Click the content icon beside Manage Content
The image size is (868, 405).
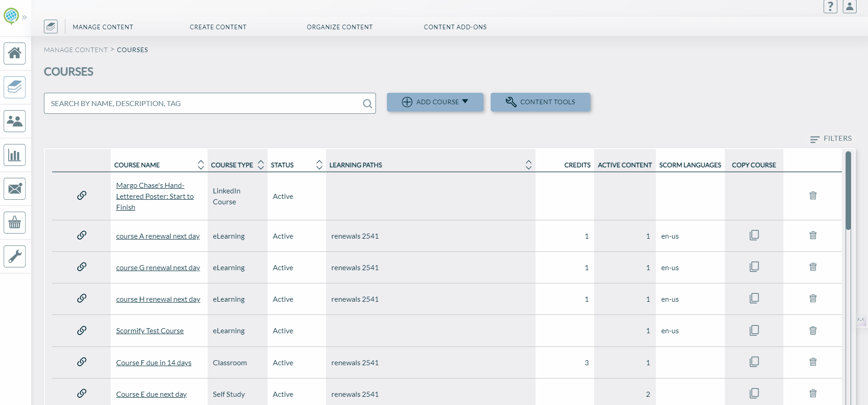point(51,27)
